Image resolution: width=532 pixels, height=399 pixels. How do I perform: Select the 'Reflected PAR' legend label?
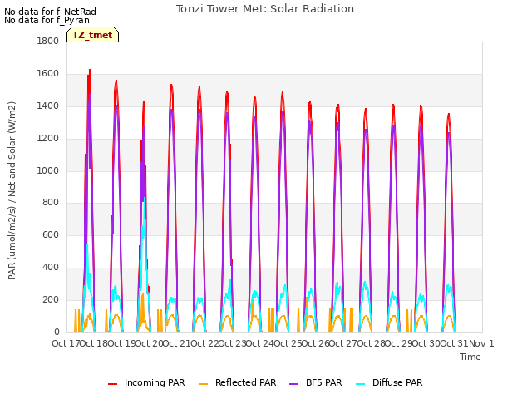coord(246,382)
